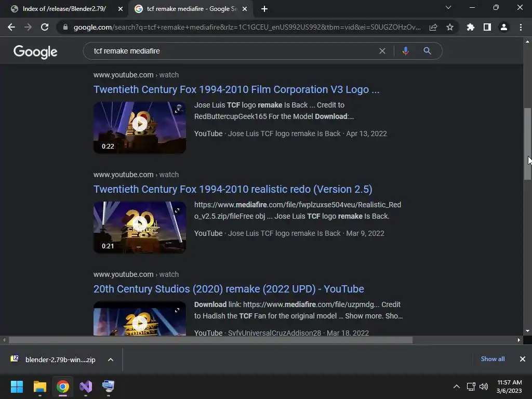Screen dimensions: 532x399
Task: Open the computer monitor taskbar app
Action: (x=108, y=387)
